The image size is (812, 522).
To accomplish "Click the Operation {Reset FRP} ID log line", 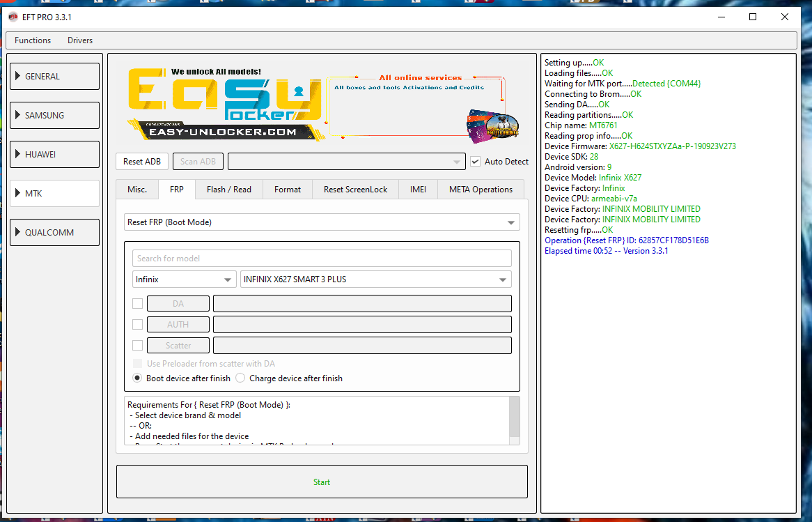I will (627, 240).
